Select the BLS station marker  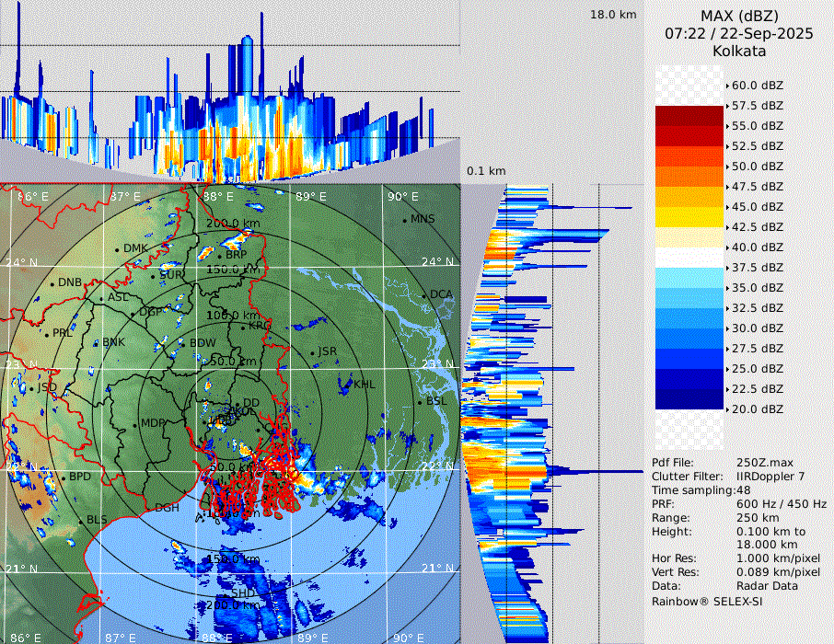[x=81, y=521]
